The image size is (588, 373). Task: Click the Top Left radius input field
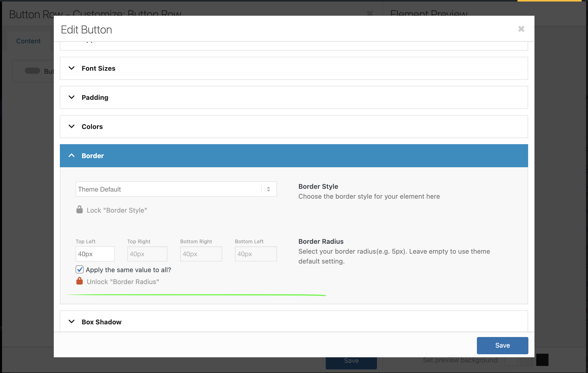coord(95,254)
